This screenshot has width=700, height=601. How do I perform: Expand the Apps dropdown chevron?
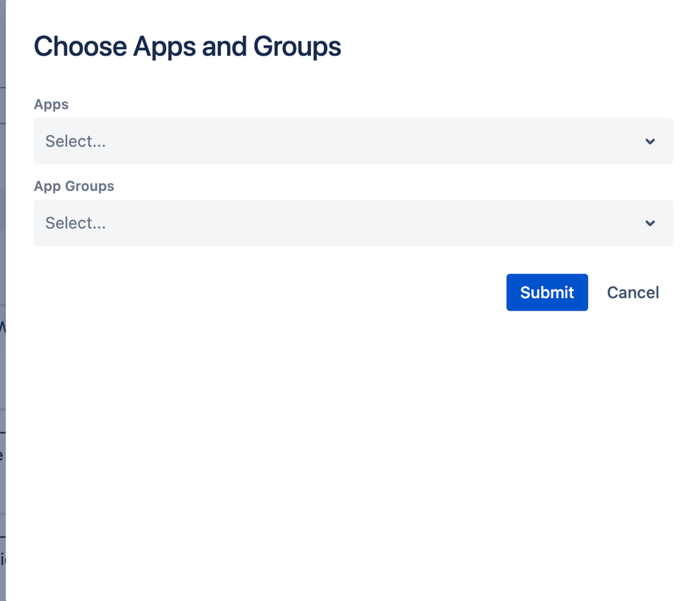click(x=650, y=142)
